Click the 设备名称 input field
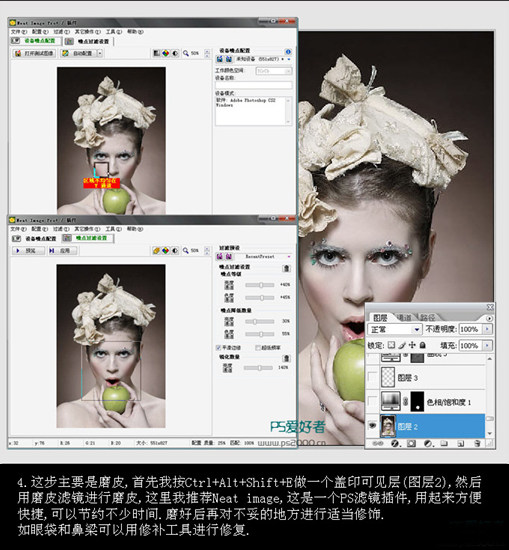Image resolution: width=509 pixels, height=550 pixels. coord(254,85)
